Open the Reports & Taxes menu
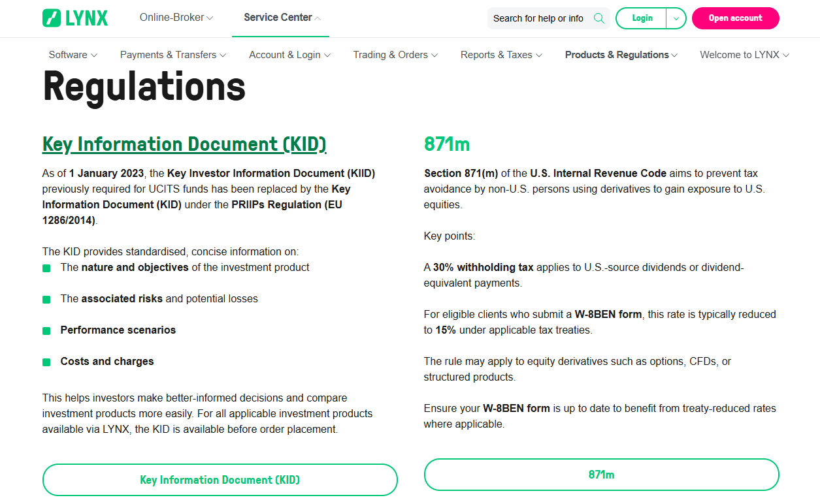 (501, 55)
